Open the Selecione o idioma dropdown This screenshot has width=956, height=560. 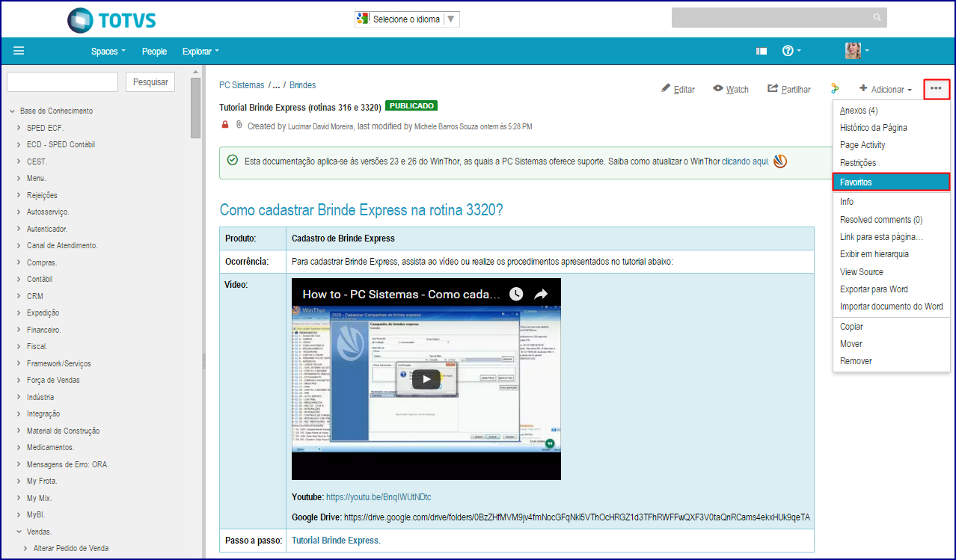click(x=408, y=19)
